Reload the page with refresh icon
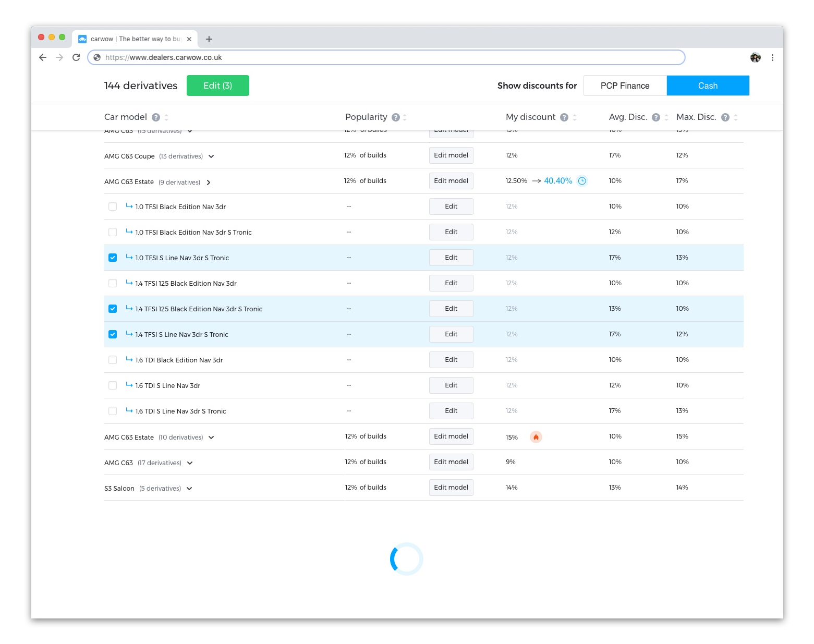Screen dimensions: 814x644 click(x=76, y=57)
